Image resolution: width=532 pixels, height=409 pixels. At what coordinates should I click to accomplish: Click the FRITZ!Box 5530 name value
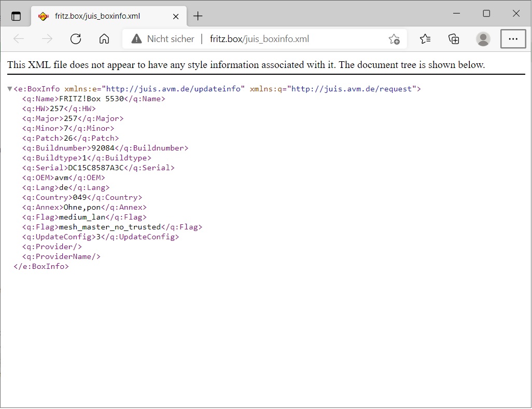[x=92, y=99]
